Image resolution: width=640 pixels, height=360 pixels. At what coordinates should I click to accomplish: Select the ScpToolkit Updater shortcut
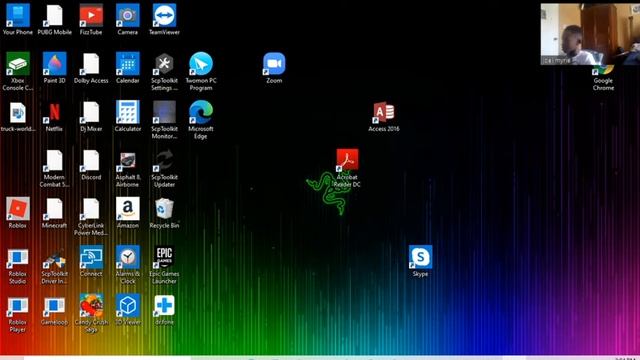click(x=164, y=160)
